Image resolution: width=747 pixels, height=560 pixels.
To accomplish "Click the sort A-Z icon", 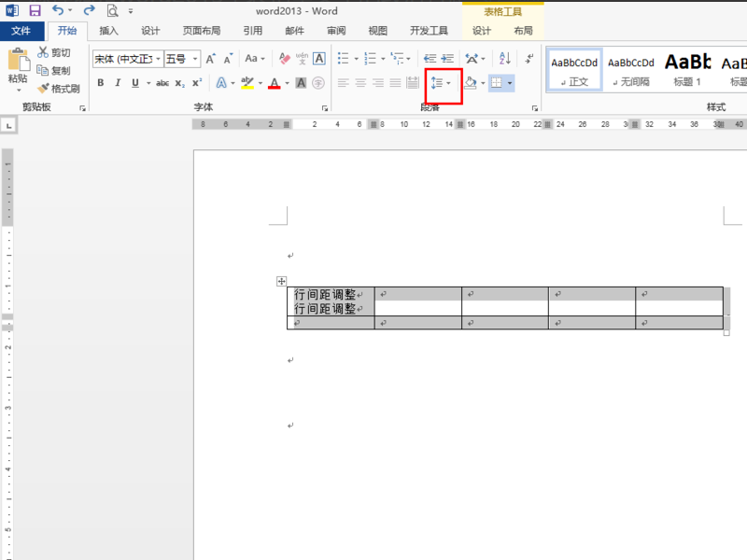I will coord(504,59).
